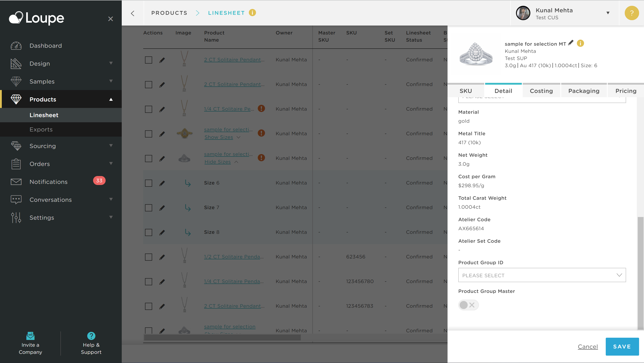
Task: Open the 33 notifications badge
Action: (99, 181)
